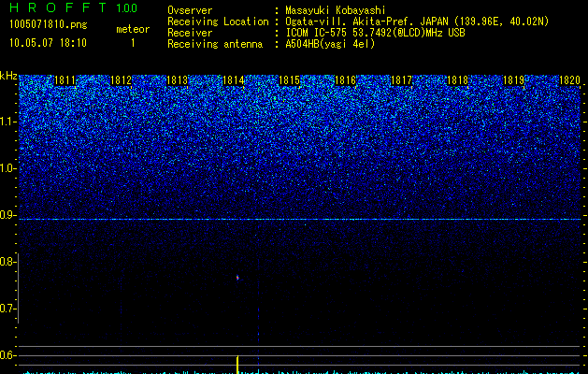Click the red meteor echo spot in spectrogram

click(x=237, y=278)
